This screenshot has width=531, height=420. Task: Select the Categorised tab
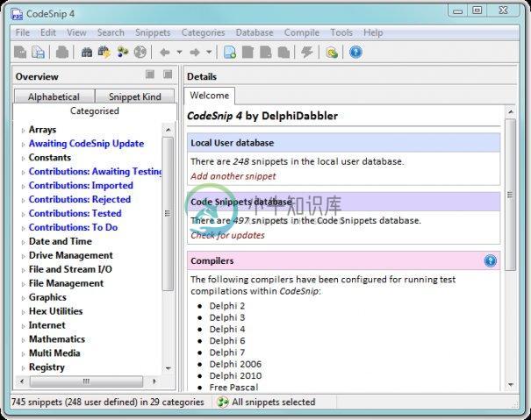[95, 111]
